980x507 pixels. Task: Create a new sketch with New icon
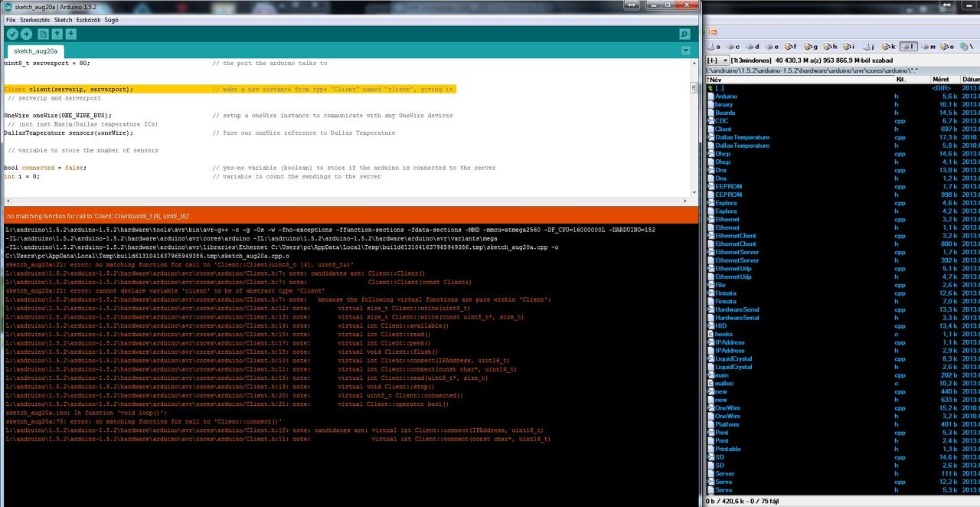tap(43, 34)
